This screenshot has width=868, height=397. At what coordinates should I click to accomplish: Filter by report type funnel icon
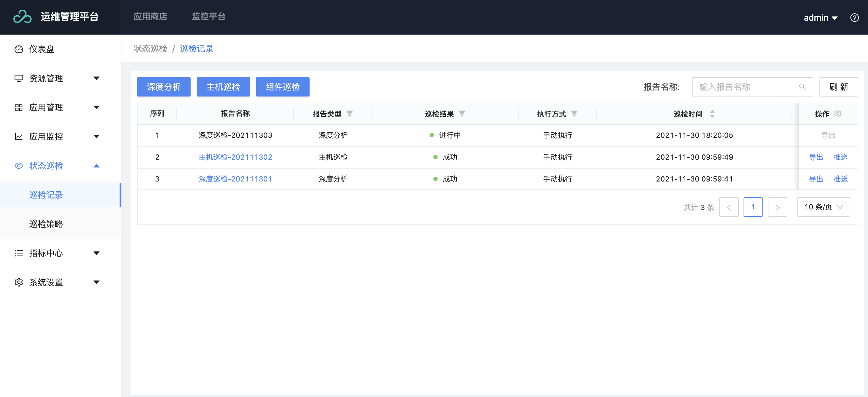coord(349,114)
